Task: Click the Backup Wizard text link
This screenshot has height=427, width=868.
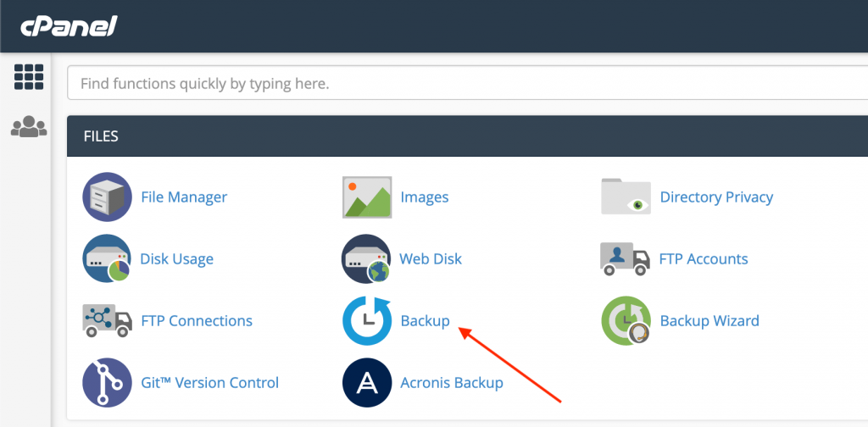Action: [709, 321]
